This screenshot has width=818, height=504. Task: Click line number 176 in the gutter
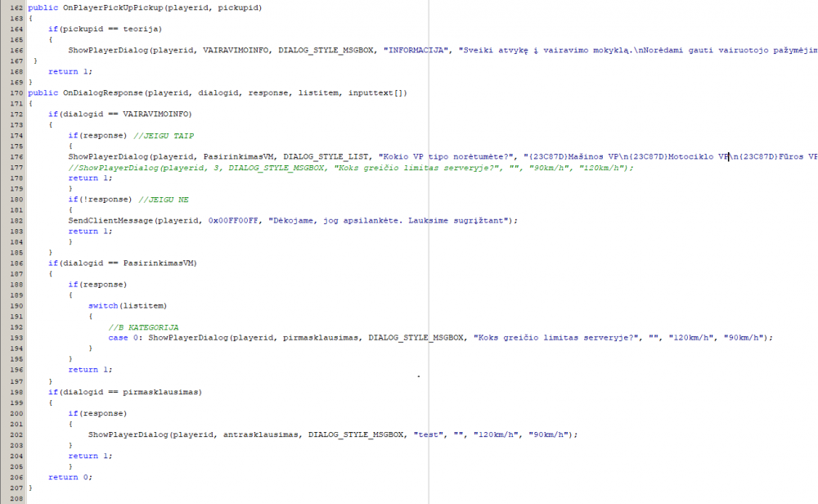16,157
